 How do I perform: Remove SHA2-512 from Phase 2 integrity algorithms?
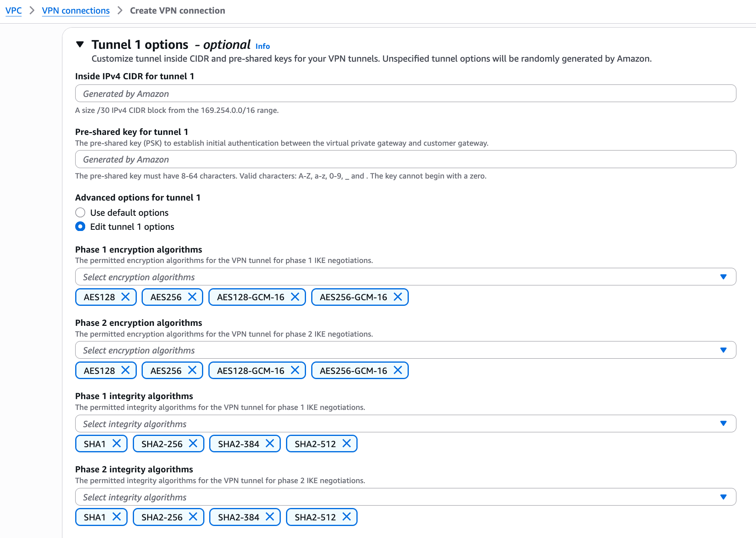pos(347,517)
